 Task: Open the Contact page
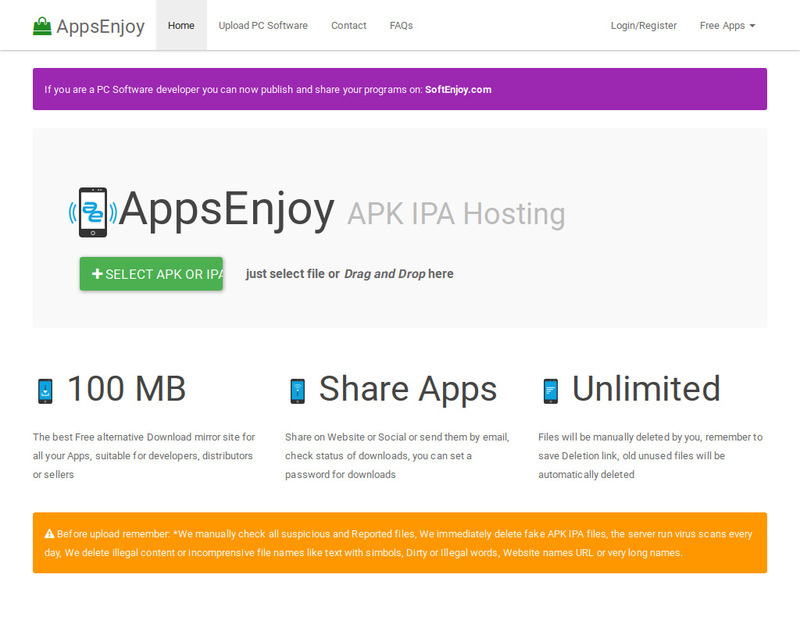tap(348, 26)
